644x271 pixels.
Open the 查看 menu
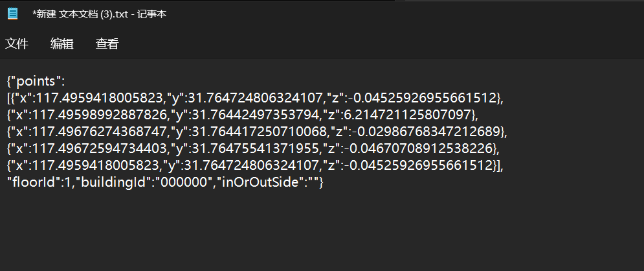click(107, 43)
